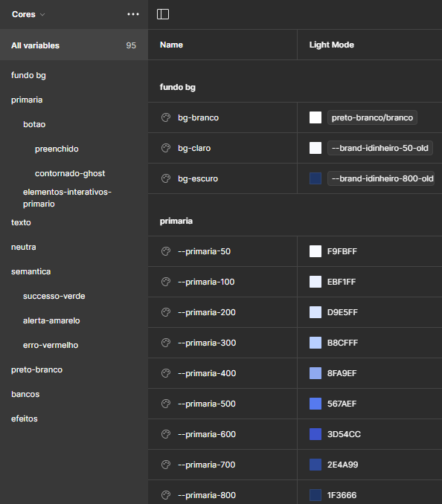Select the botao subgroup in sidebar
Image resolution: width=442 pixels, height=504 pixels.
coord(34,124)
